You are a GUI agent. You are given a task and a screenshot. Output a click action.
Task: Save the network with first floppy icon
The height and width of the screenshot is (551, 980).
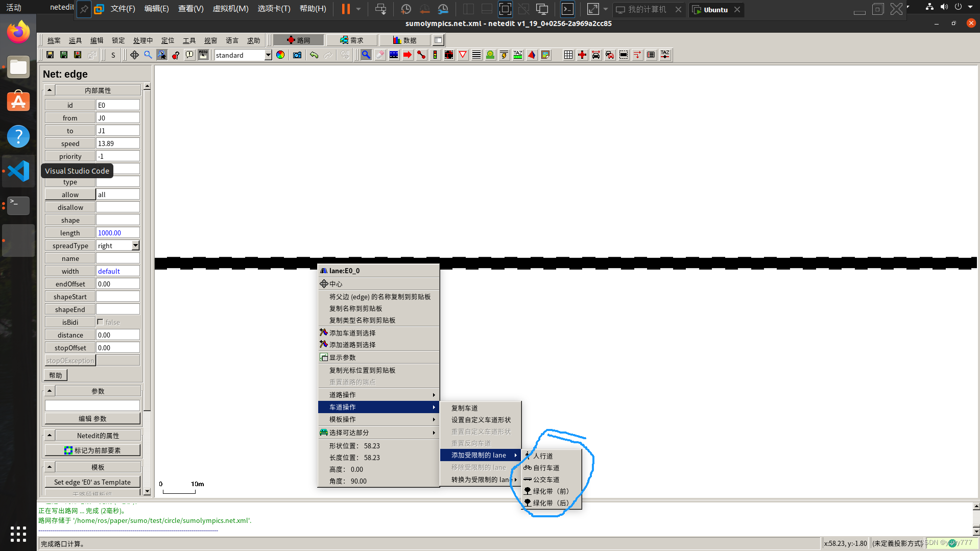50,55
